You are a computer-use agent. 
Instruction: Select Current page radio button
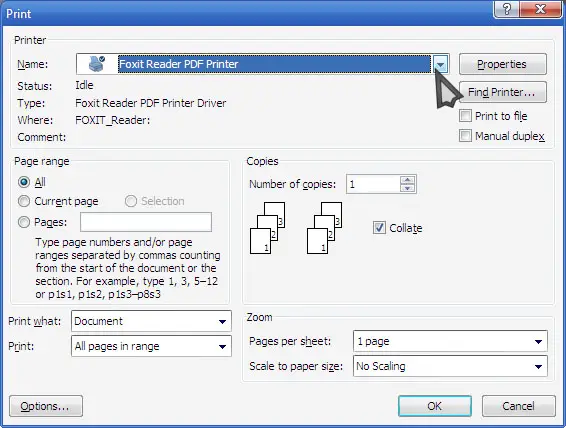point(24,201)
